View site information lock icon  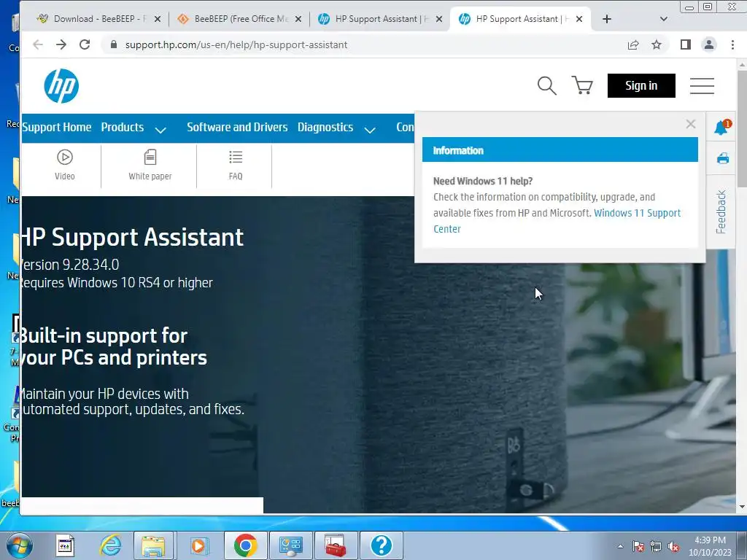coord(113,44)
